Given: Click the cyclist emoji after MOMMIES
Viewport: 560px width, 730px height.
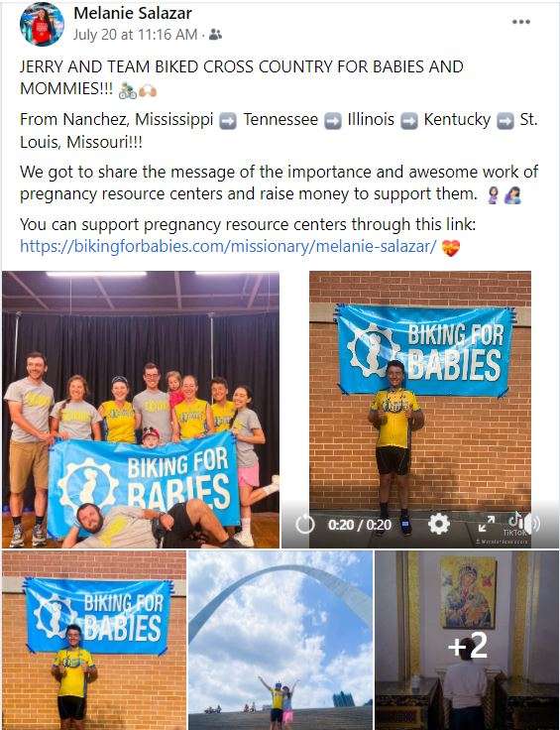Looking at the screenshot, I should tap(128, 91).
